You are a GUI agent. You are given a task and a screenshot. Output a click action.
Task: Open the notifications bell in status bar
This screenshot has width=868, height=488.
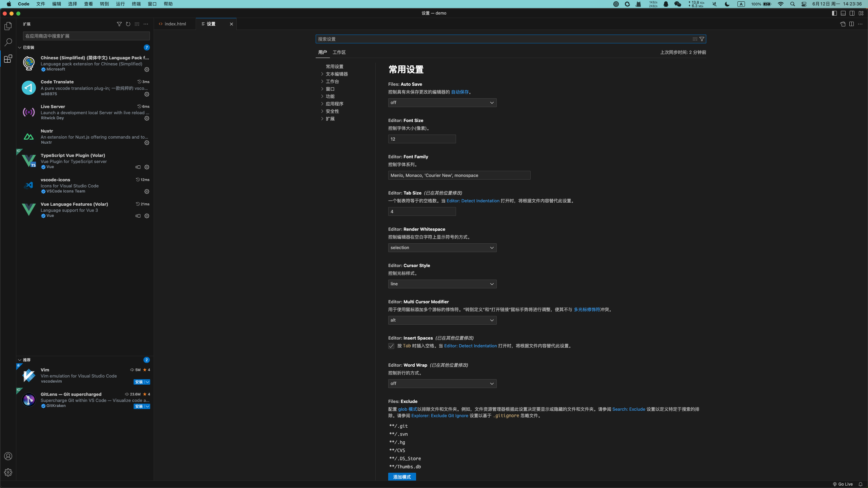point(862,484)
